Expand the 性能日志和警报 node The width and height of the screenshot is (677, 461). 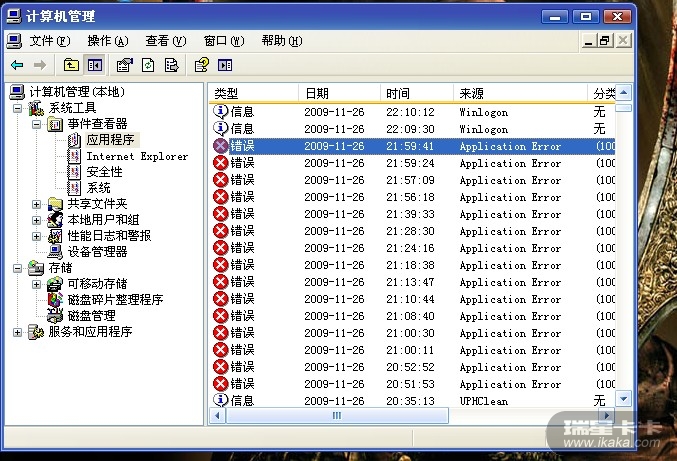coord(37,236)
